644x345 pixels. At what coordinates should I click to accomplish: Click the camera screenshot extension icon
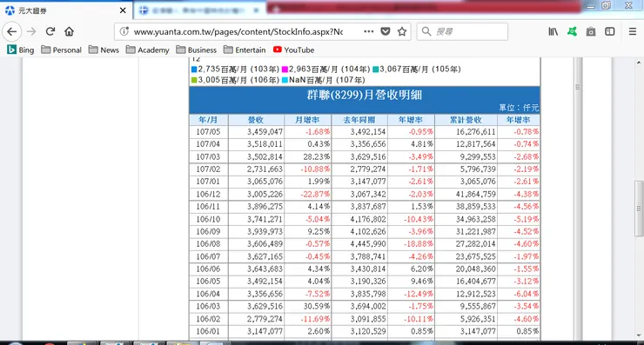coord(591,31)
